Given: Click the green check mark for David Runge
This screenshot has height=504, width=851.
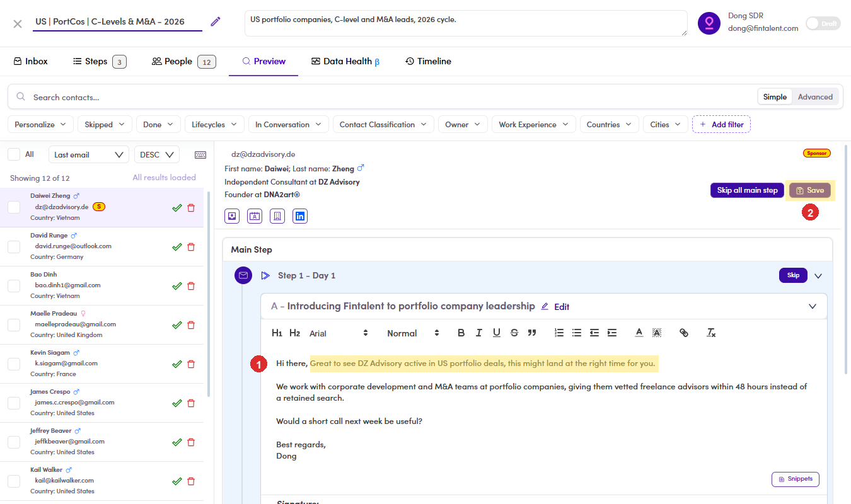Looking at the screenshot, I should [177, 247].
